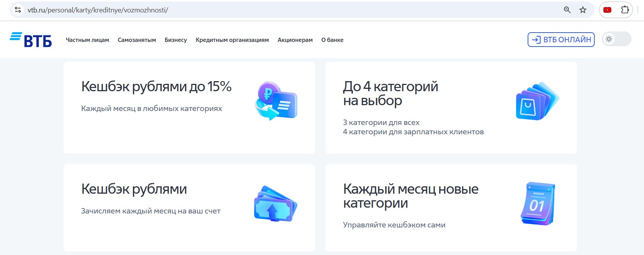Viewport: 644px width, 255px height.
Task: Open the Акционерам link
Action: point(295,40)
